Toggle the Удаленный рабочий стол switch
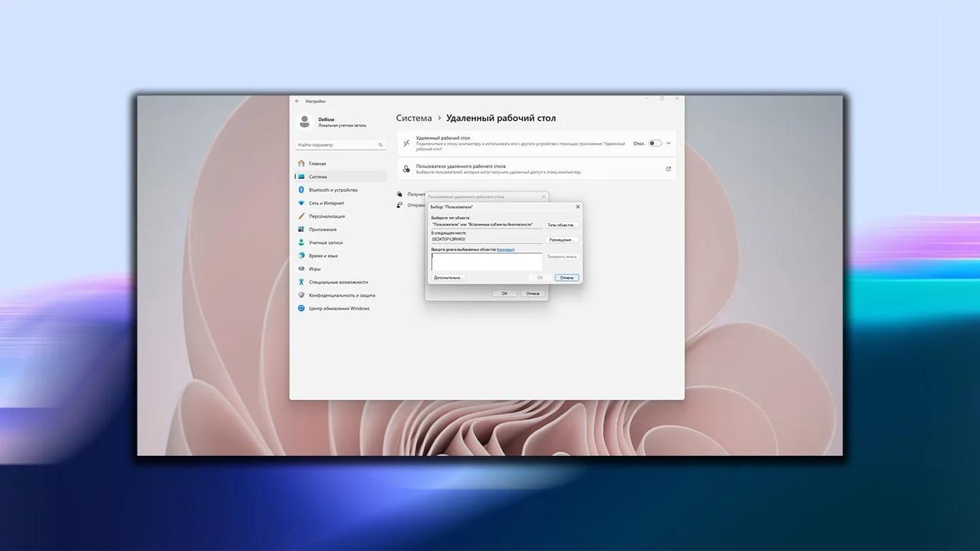Image resolution: width=980 pixels, height=551 pixels. point(655,144)
